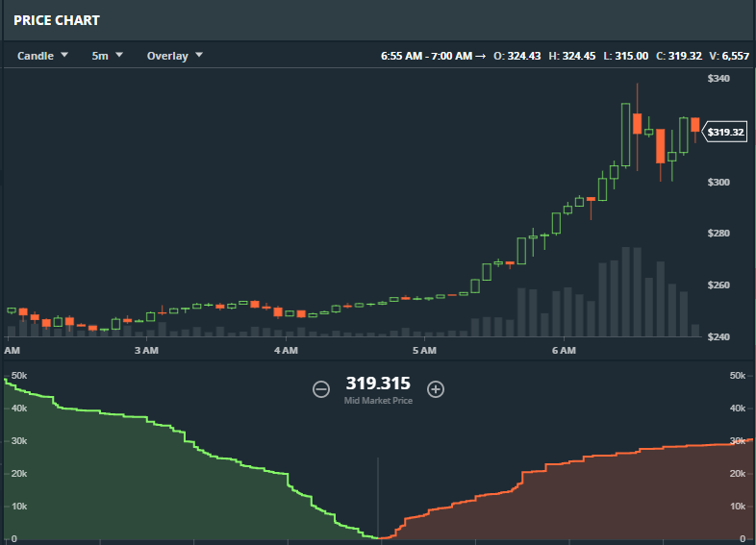Click the volume readout V: 6,557
The width and height of the screenshot is (756, 545).
click(x=729, y=56)
